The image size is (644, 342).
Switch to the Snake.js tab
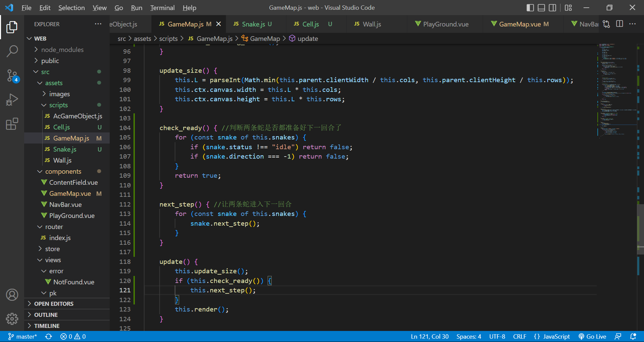(256, 24)
